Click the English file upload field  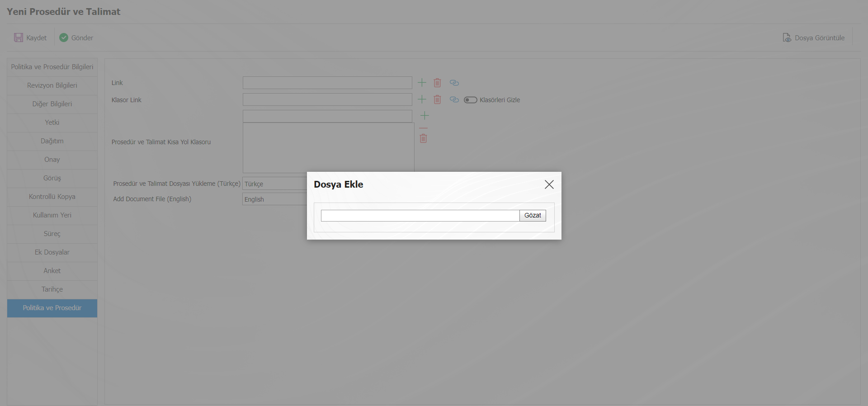pyautogui.click(x=274, y=199)
